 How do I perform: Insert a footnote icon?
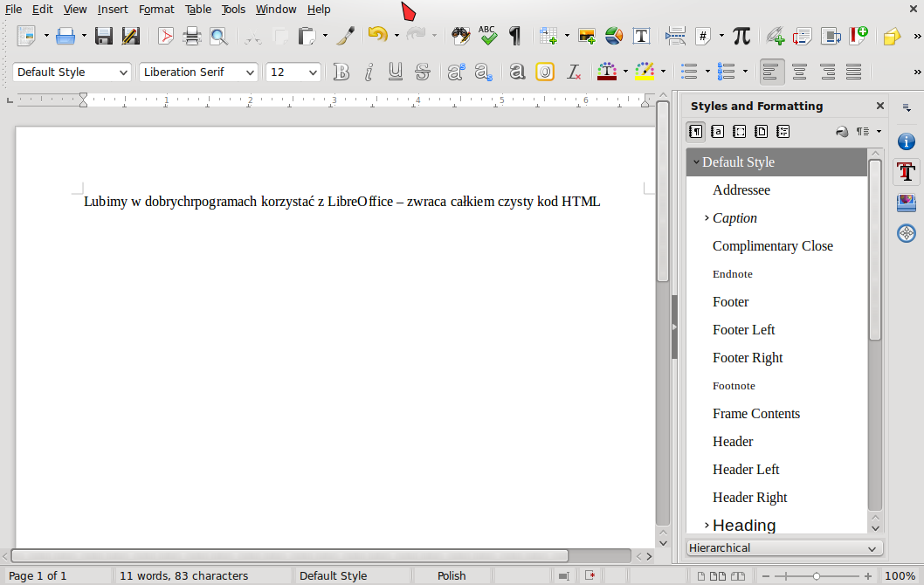(802, 36)
